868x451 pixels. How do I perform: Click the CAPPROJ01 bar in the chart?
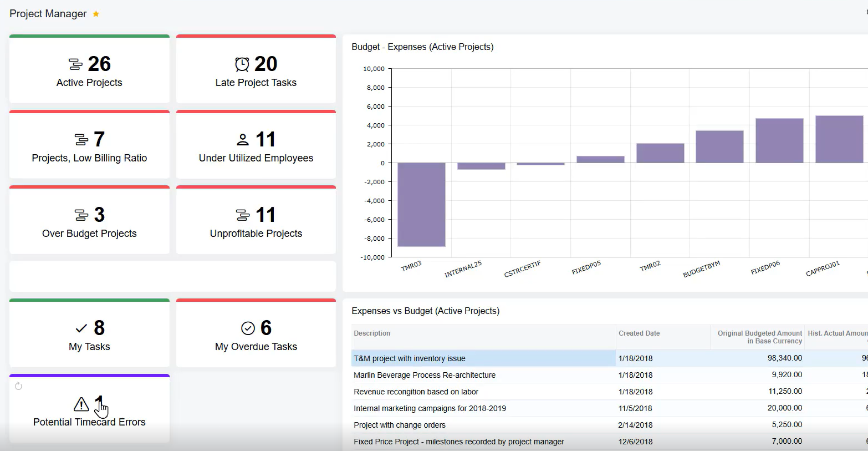pos(839,139)
